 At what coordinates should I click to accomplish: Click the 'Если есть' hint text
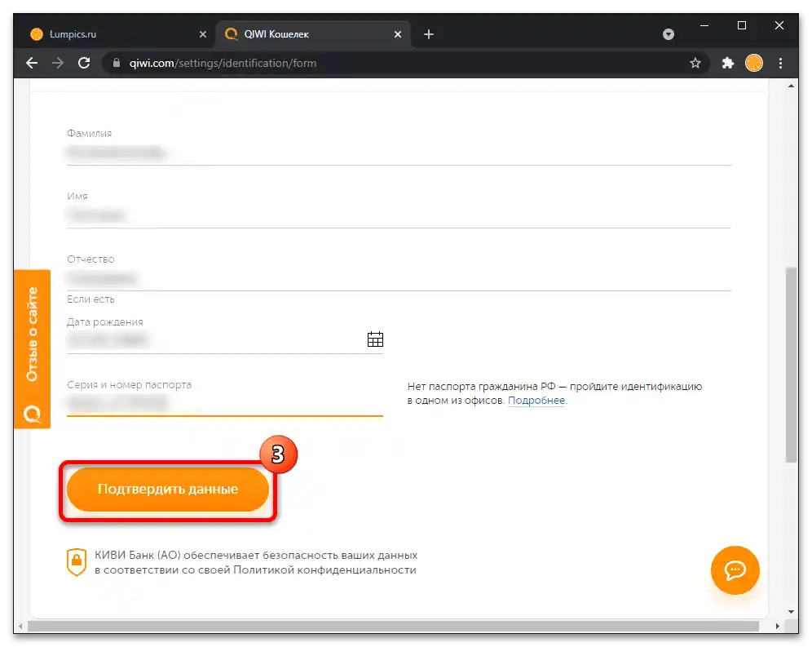coord(90,299)
